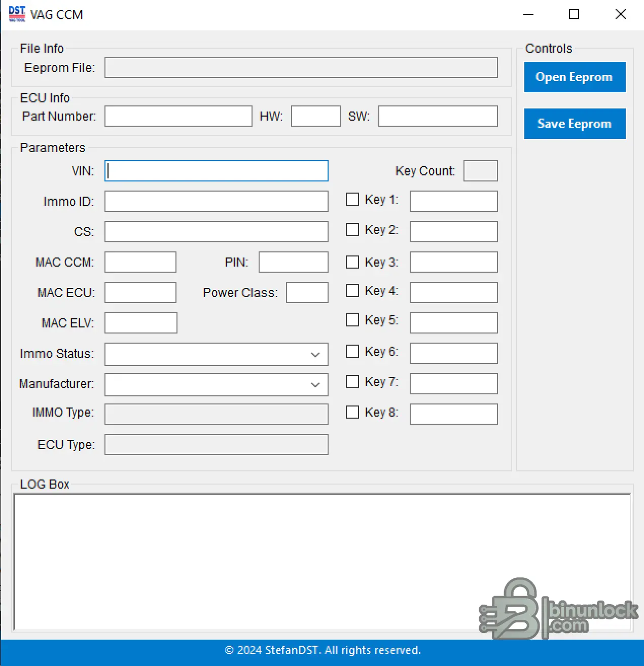The image size is (644, 666).
Task: Select the PIN text box
Action: pyautogui.click(x=294, y=262)
